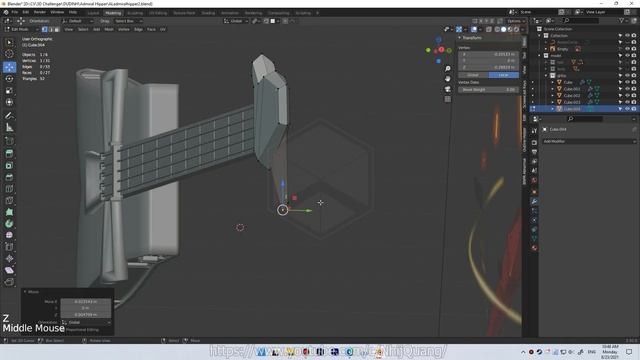640x360 pixels.
Task: Switch to solid viewport shading
Action: point(503,29)
